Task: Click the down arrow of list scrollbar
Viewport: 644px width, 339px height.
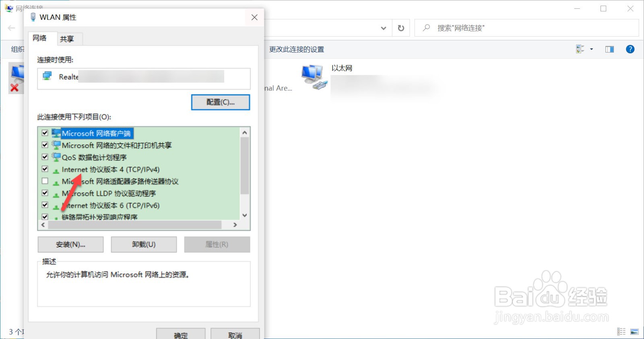Action: click(x=245, y=215)
